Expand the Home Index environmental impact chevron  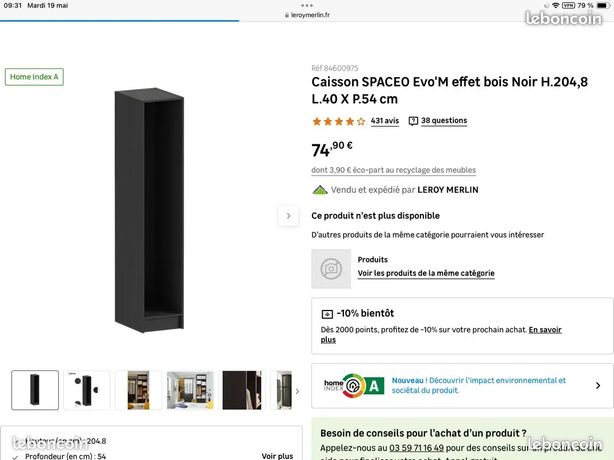coord(598,386)
